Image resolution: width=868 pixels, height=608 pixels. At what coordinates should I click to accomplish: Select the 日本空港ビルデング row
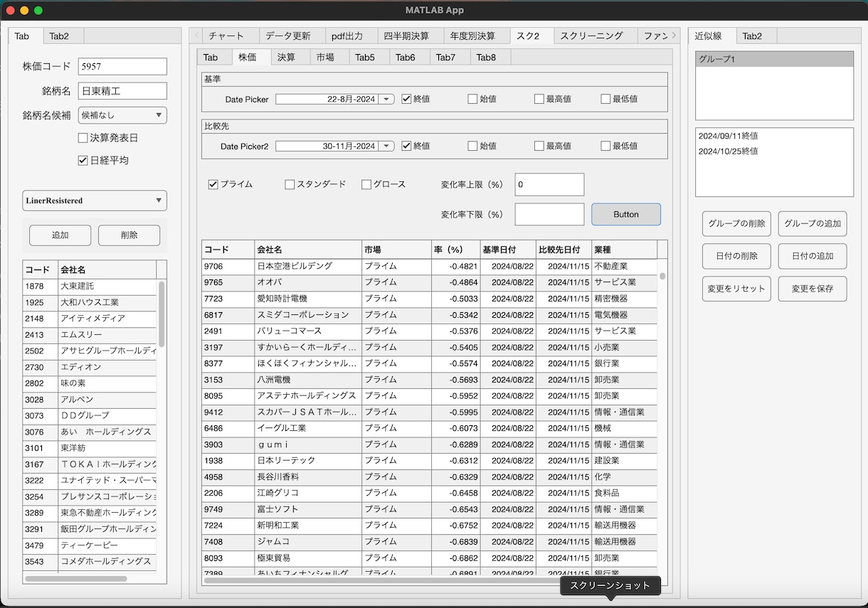click(429, 266)
